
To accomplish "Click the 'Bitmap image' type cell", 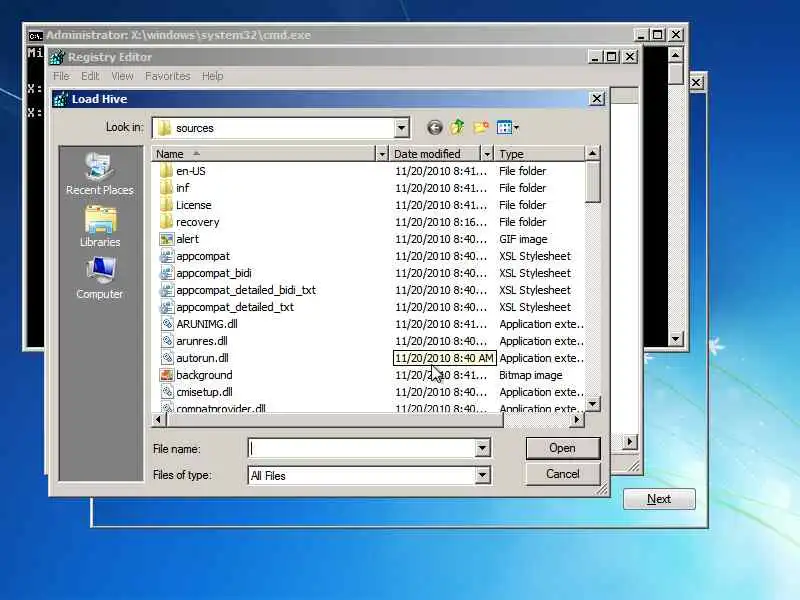I will pos(531,375).
